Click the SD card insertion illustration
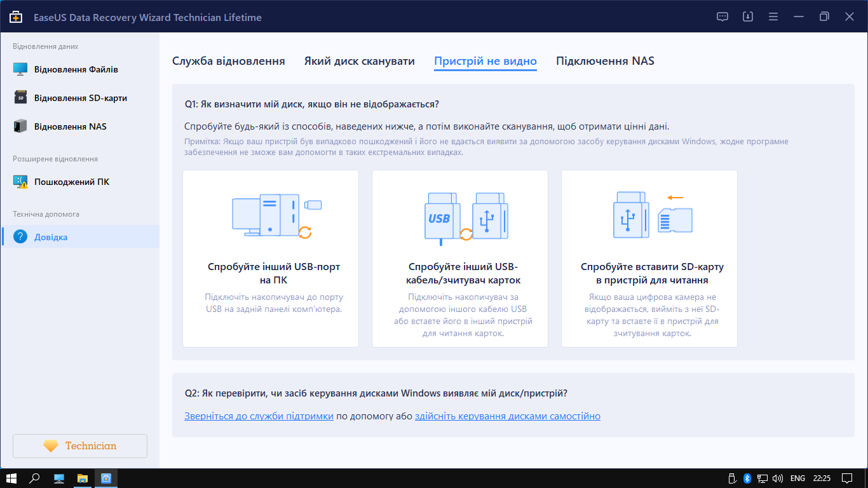The image size is (868, 488). tap(653, 216)
